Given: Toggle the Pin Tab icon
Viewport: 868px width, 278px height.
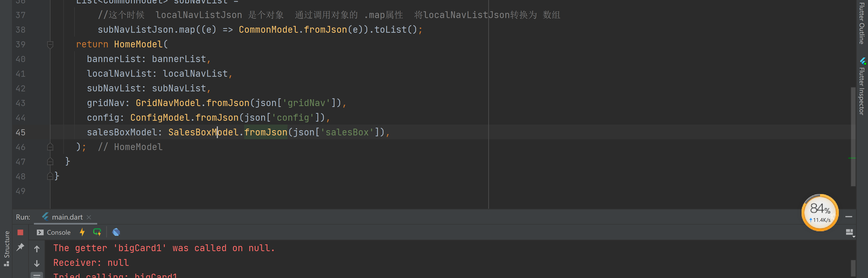Looking at the screenshot, I should (20, 247).
